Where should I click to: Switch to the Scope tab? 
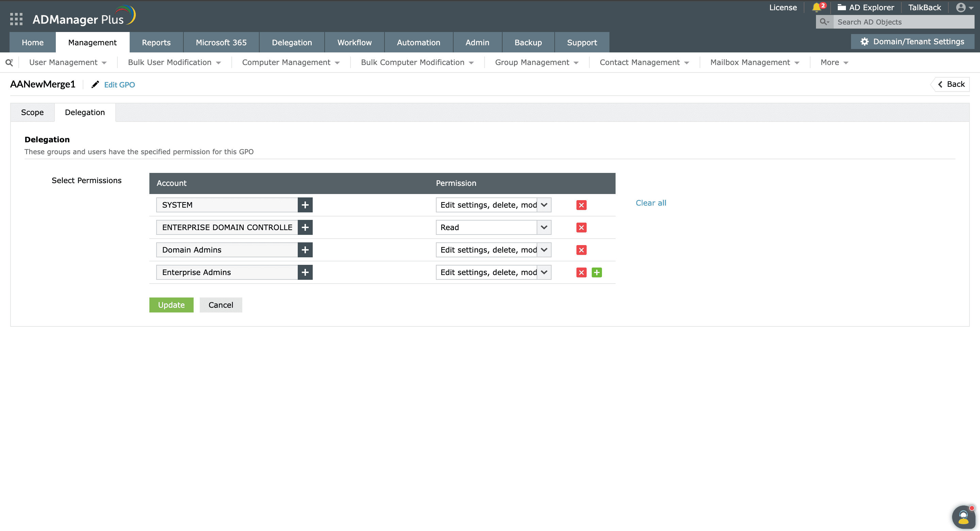[32, 112]
